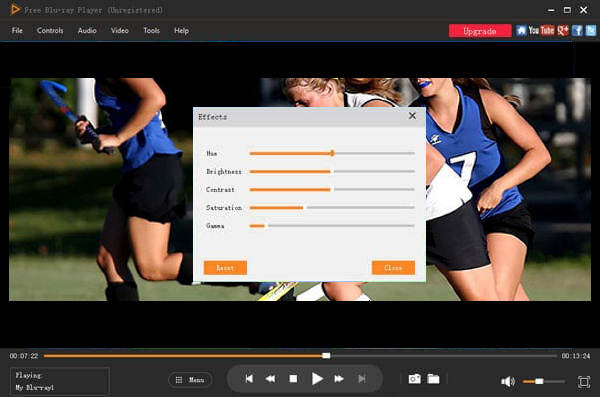
Task: Adjust the Saturation slider
Action: click(332, 207)
